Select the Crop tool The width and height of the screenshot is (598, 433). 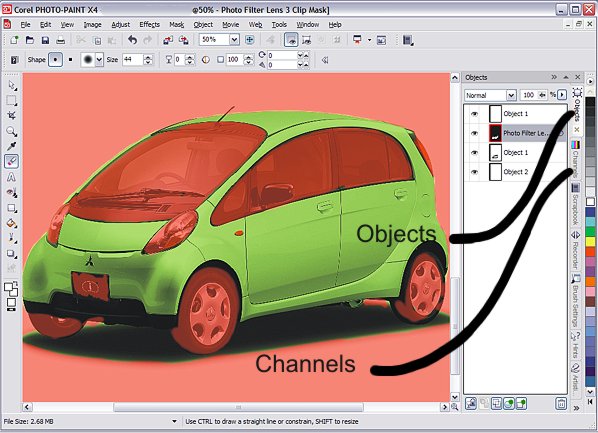(x=12, y=116)
